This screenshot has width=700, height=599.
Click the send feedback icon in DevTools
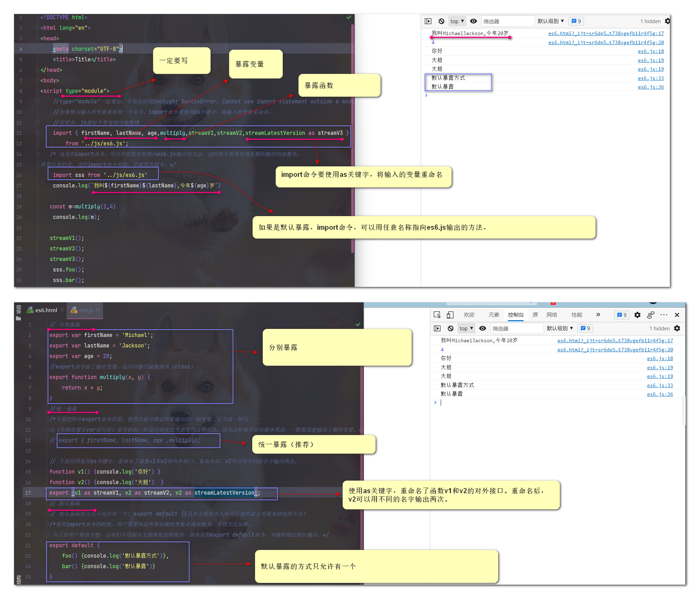coord(651,315)
